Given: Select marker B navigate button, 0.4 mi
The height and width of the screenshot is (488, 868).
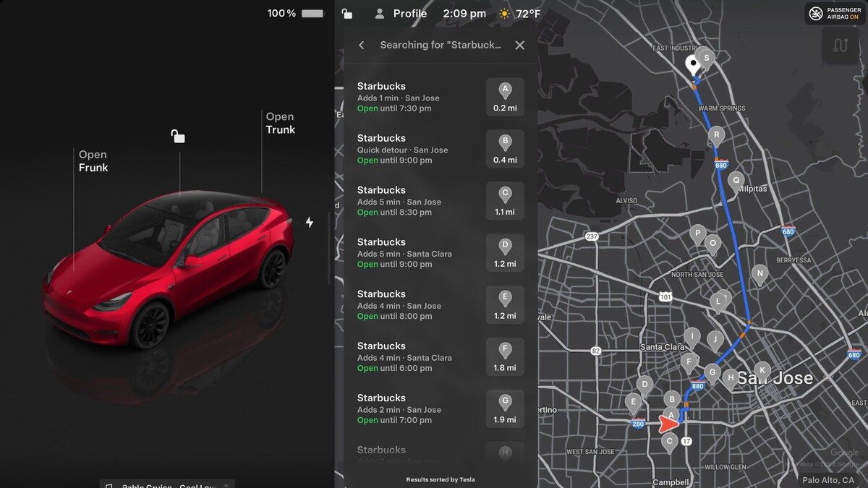Looking at the screenshot, I should coord(505,149).
